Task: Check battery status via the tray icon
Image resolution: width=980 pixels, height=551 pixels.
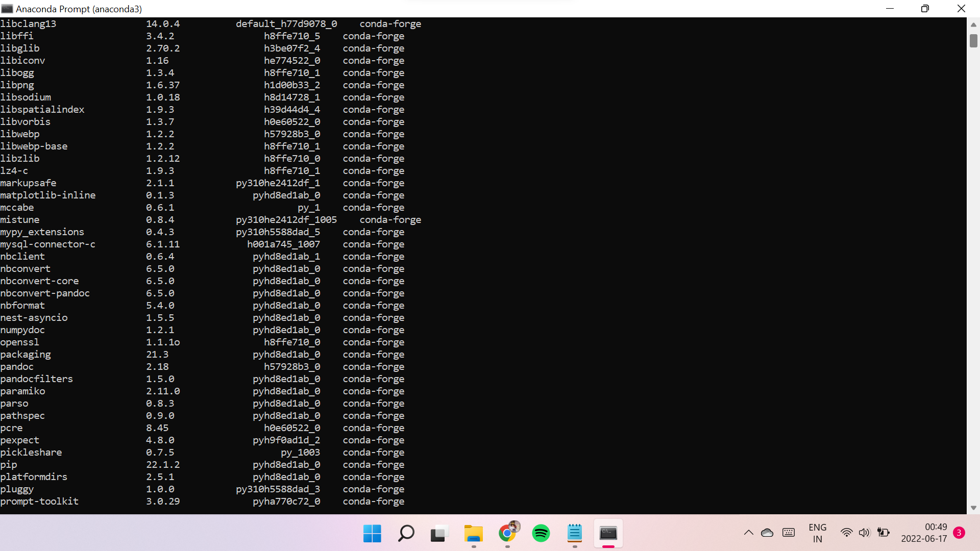Action: (x=884, y=533)
